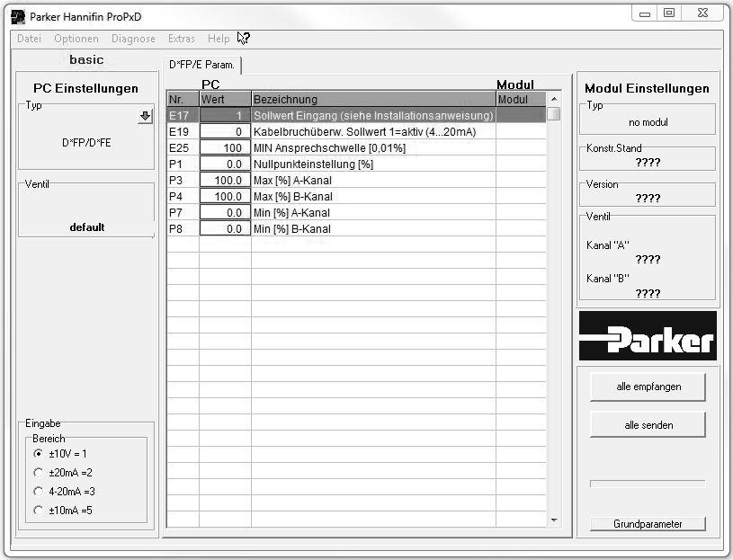The height and width of the screenshot is (560, 733).
Task: Click the P1 row number cell
Action: tap(183, 164)
